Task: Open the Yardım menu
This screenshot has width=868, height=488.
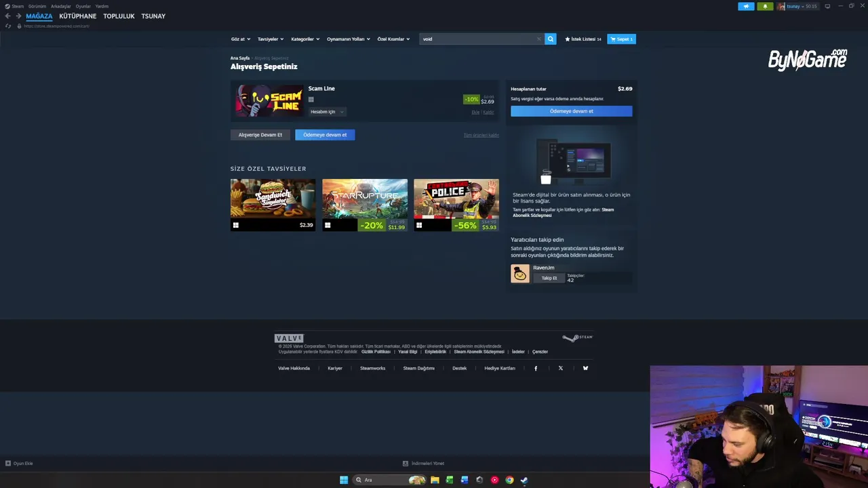Action: [102, 6]
